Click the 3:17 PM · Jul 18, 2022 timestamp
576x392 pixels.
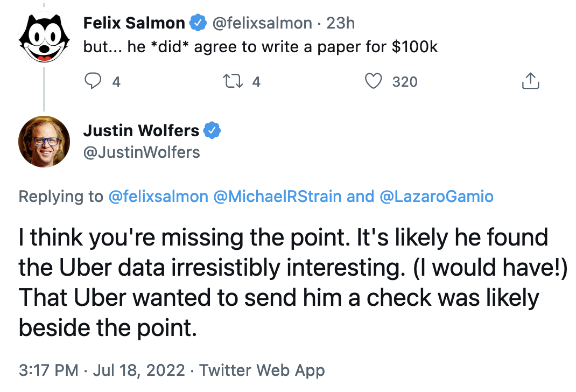[x=102, y=370]
